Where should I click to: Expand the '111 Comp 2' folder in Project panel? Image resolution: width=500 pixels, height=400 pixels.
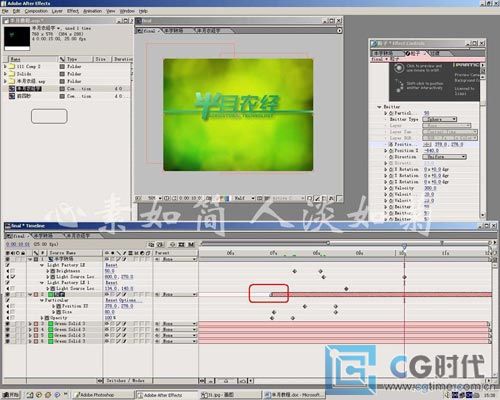[x=5, y=66]
